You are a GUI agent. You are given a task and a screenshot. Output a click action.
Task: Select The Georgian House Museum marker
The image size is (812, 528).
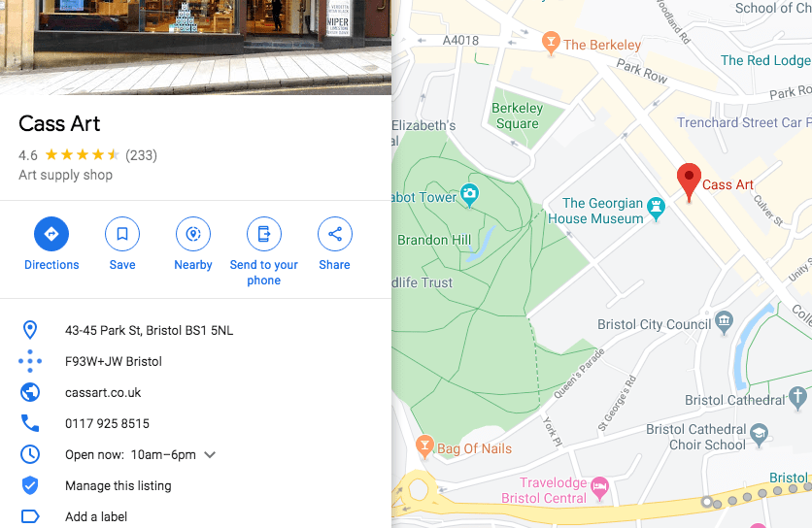(x=657, y=209)
